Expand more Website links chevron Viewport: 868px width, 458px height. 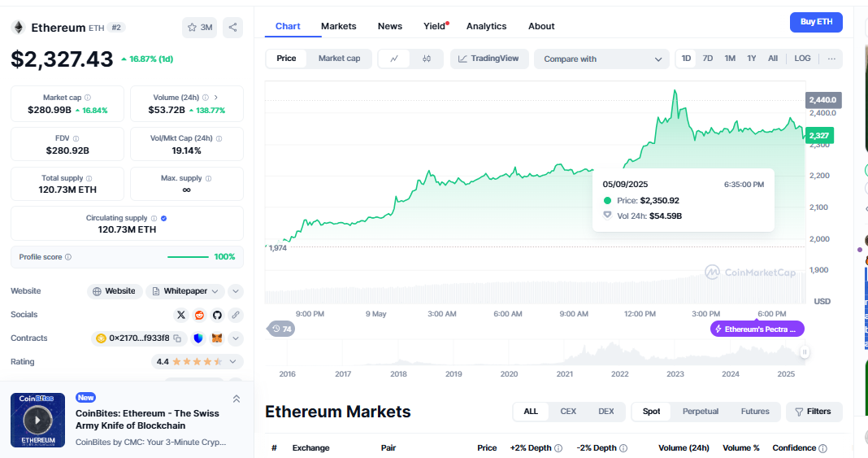235,291
